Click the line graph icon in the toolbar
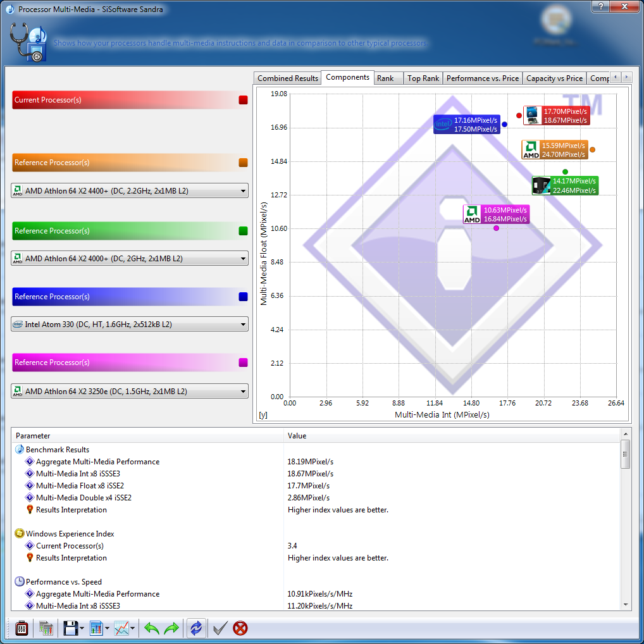Screen dimensions: 644x644 click(x=121, y=628)
